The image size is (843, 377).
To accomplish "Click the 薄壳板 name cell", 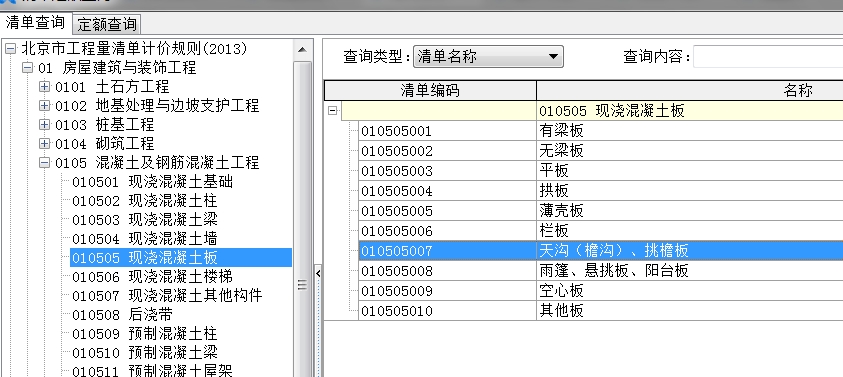I will pos(690,211).
